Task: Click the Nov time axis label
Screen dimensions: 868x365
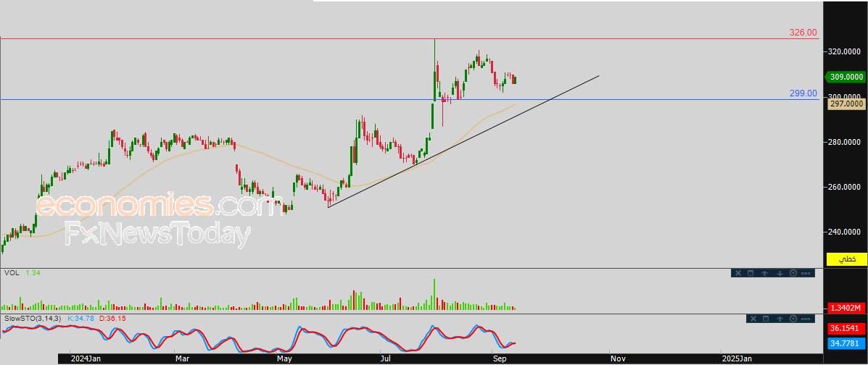Action: pyautogui.click(x=617, y=359)
